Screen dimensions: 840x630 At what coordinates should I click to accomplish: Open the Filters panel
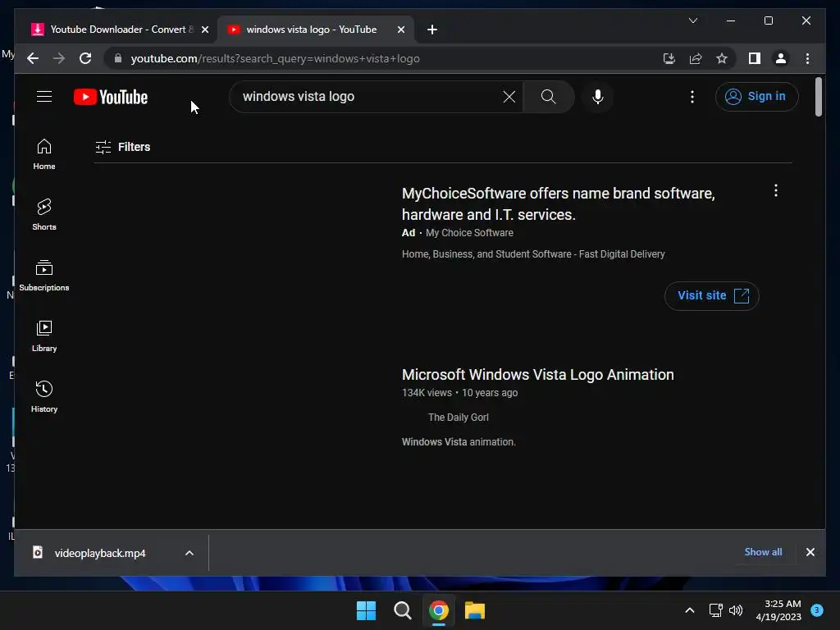(123, 147)
